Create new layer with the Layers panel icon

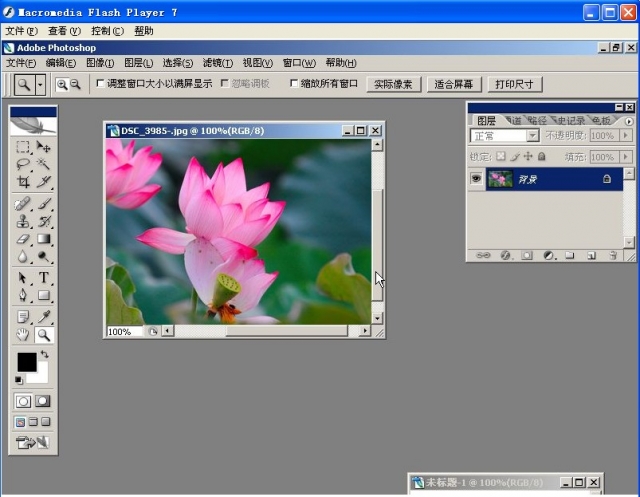pyautogui.click(x=590, y=255)
